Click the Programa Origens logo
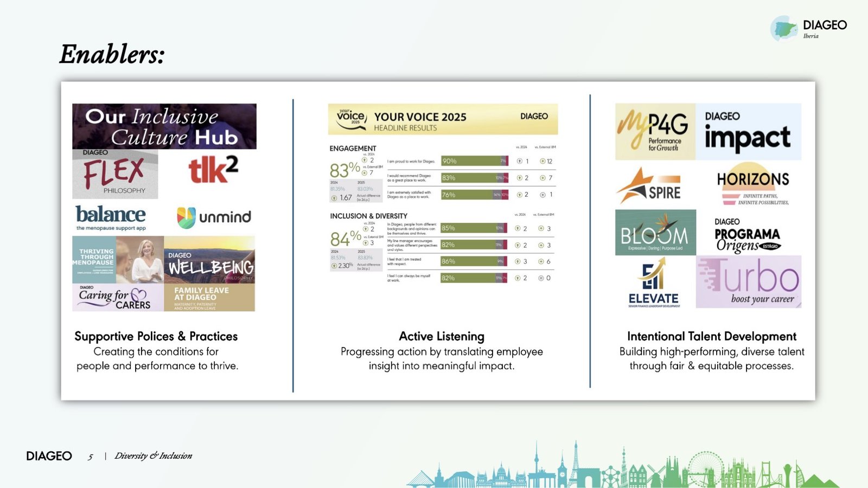 click(x=747, y=235)
